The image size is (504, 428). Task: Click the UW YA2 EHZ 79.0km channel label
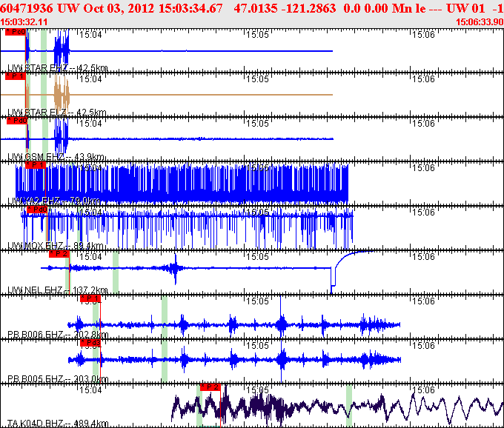click(53, 201)
